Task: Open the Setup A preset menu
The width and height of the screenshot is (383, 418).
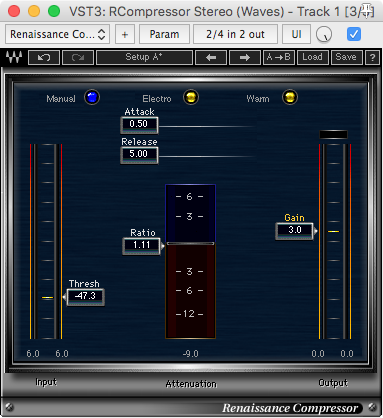Action: point(144,57)
